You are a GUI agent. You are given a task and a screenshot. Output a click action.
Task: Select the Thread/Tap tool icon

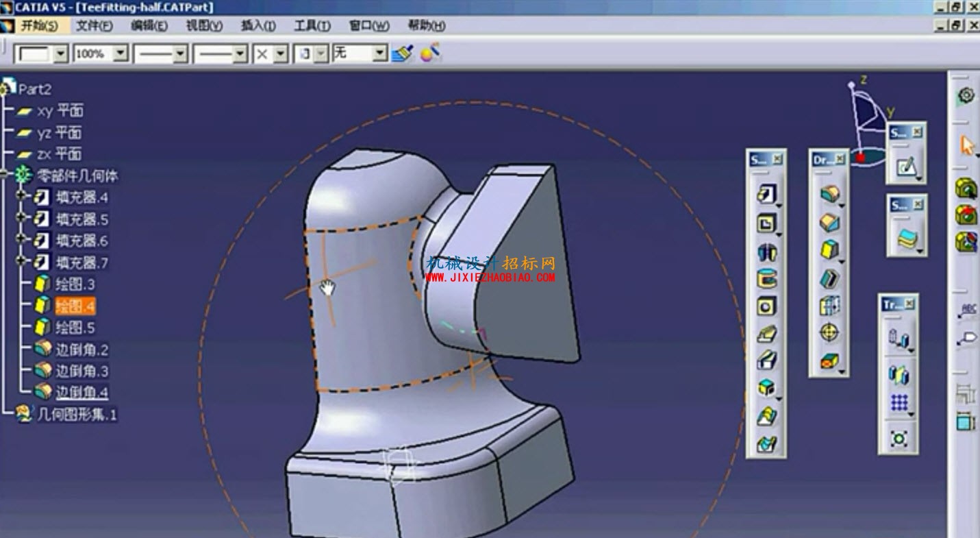click(x=829, y=333)
